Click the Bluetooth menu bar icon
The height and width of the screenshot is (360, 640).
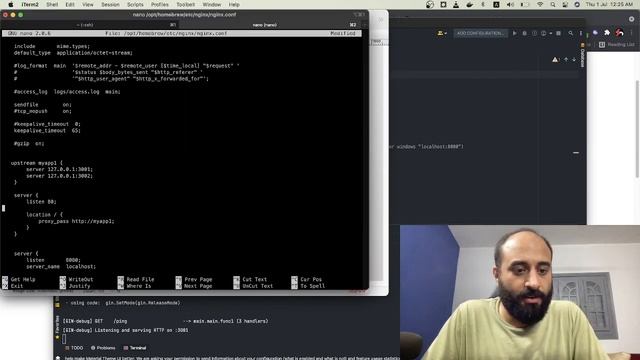click(483, 4)
